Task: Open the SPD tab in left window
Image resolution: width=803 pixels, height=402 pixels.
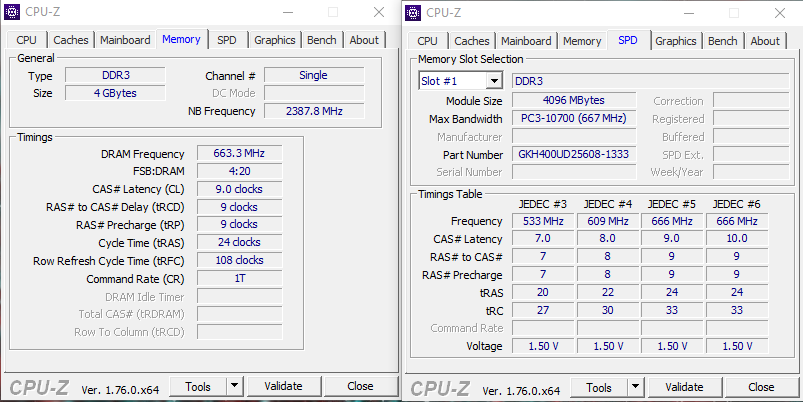Action: [227, 40]
